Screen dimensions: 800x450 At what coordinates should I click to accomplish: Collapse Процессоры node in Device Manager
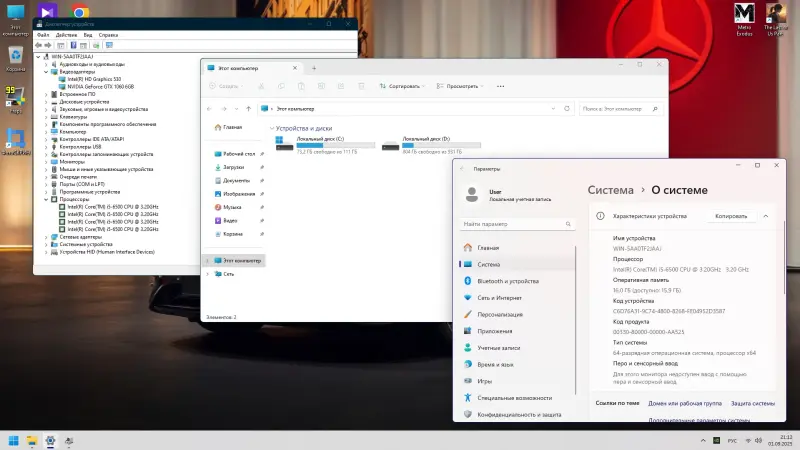(x=46, y=199)
